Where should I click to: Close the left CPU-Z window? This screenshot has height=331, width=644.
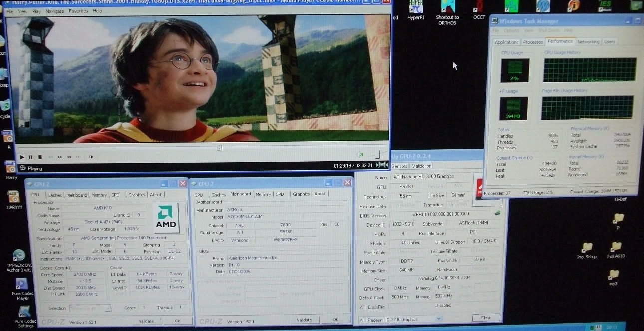pyautogui.click(x=182, y=184)
